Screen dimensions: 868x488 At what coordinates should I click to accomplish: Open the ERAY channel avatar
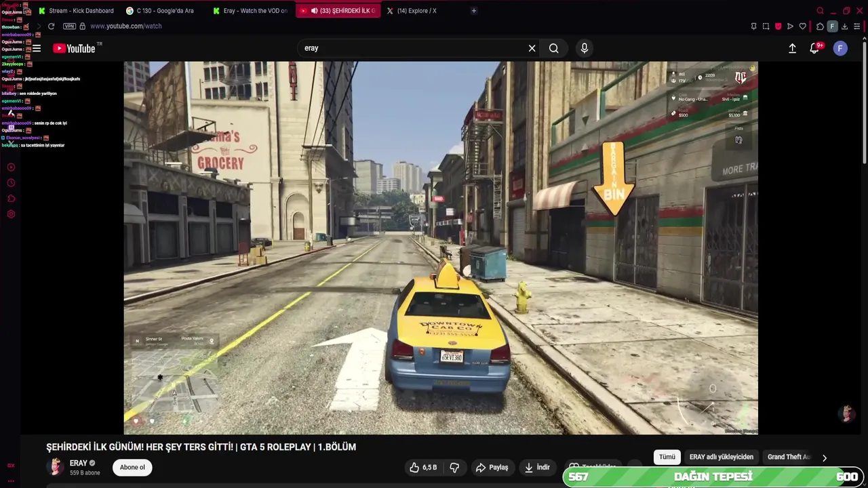[56, 467]
